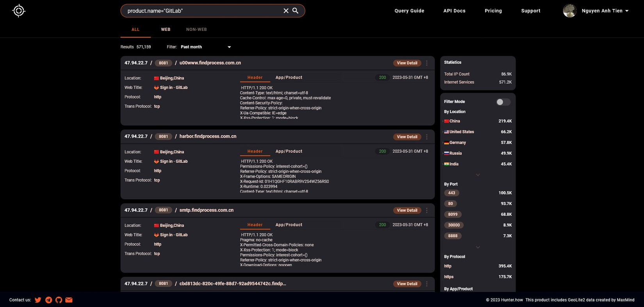Switch to the NON-WEB results tab
Viewport: 644px width, 307px height.
coord(196,30)
